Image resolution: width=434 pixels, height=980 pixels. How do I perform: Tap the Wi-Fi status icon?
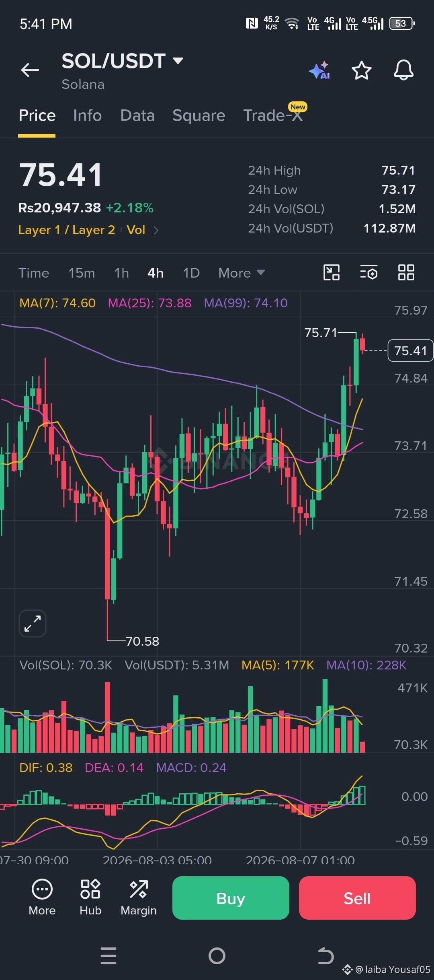click(x=292, y=23)
